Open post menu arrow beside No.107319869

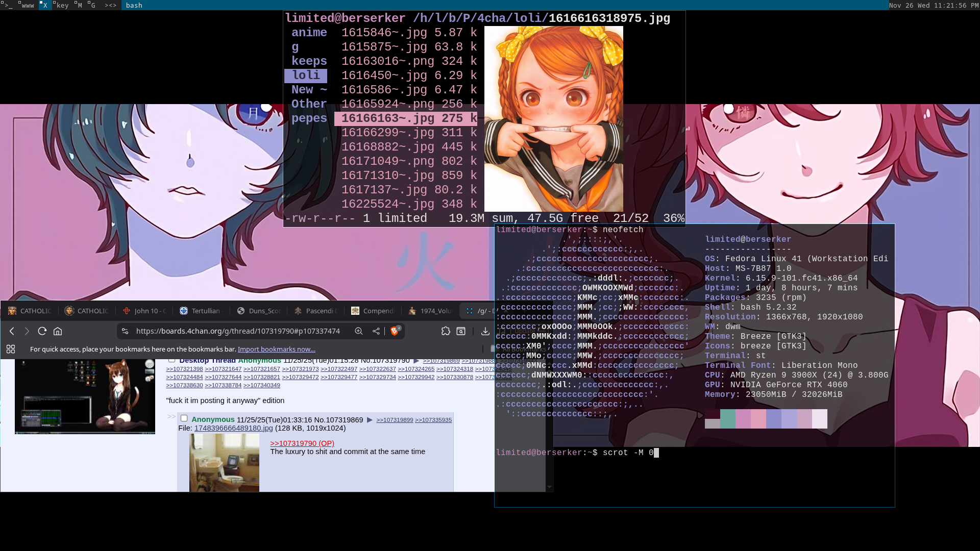[x=370, y=420]
